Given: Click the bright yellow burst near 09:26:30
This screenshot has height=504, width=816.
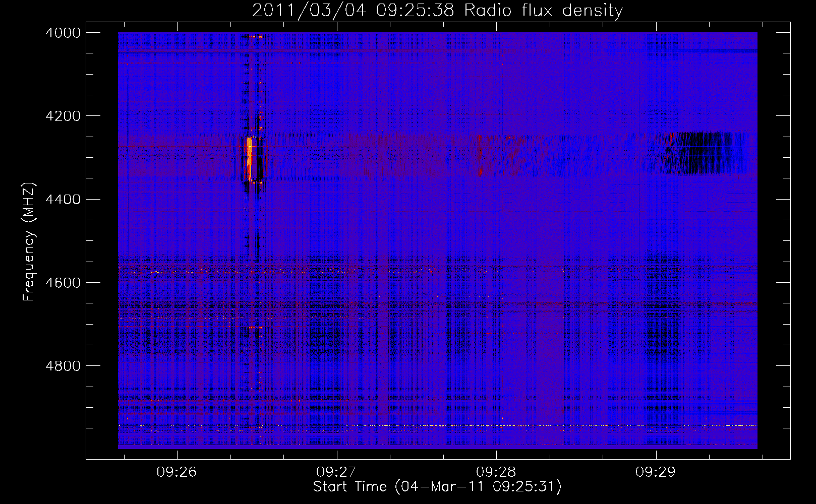Looking at the screenshot, I should click(249, 158).
